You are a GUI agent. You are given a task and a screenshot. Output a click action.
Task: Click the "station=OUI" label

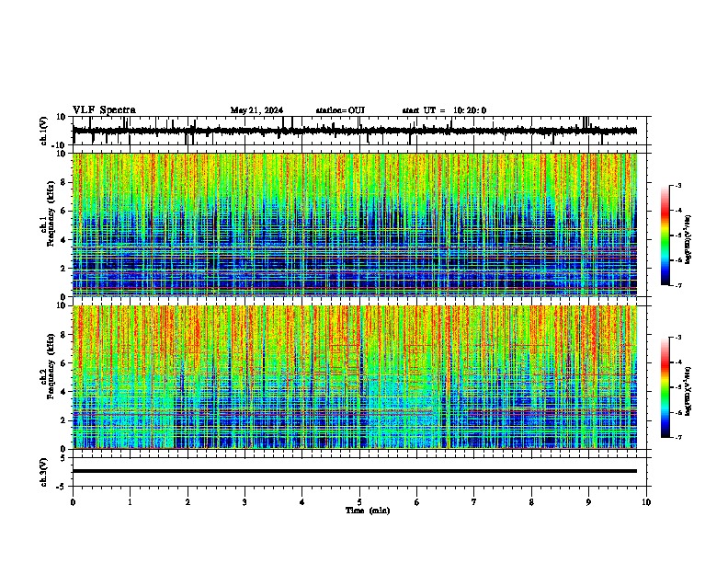click(340, 110)
